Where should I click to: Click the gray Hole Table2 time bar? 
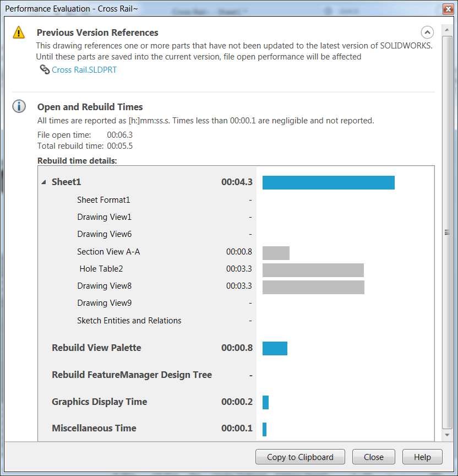pyautogui.click(x=313, y=270)
